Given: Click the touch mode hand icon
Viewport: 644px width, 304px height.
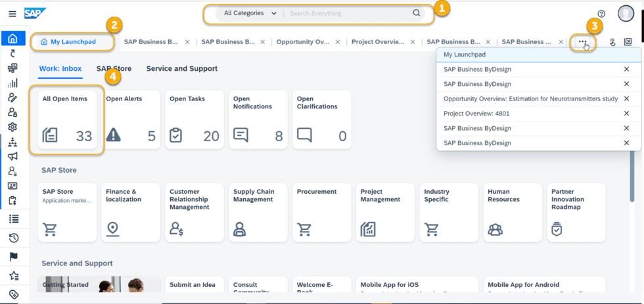Looking at the screenshot, I should [x=612, y=42].
